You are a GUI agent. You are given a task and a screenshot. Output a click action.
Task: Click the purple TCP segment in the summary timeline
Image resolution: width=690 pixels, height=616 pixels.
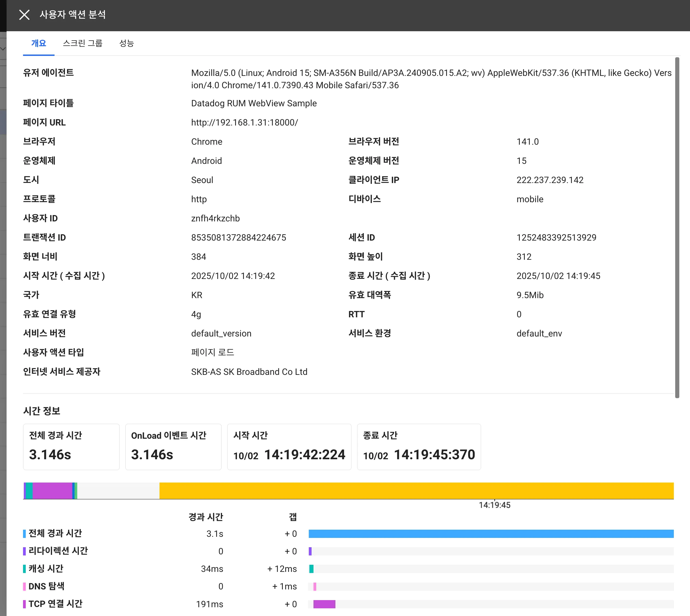52,490
